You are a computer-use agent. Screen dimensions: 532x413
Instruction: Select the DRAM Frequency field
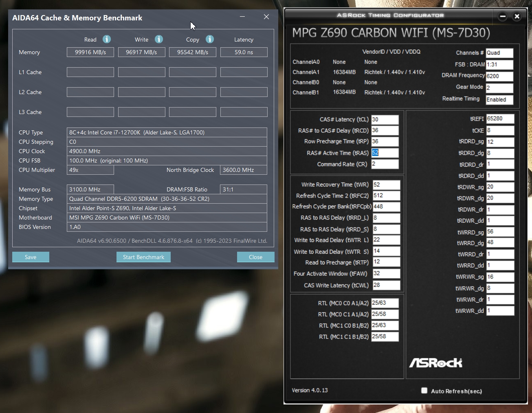tap(499, 76)
